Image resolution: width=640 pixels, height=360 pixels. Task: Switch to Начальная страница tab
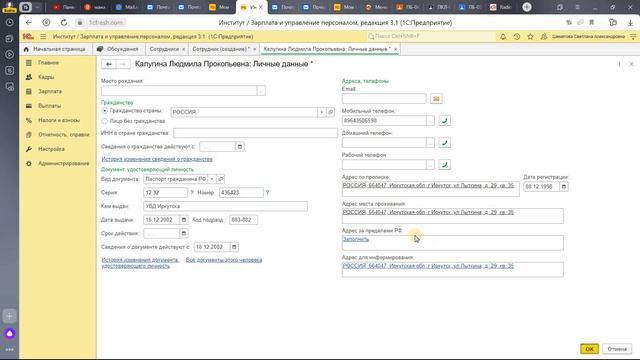pyautogui.click(x=55, y=49)
